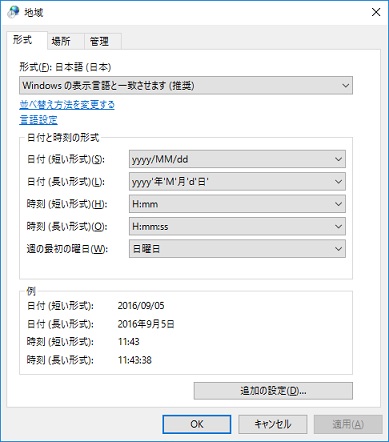Image resolution: width=389 pixels, height=442 pixels.
Task: Confirm with the OK button
Action: point(197,424)
